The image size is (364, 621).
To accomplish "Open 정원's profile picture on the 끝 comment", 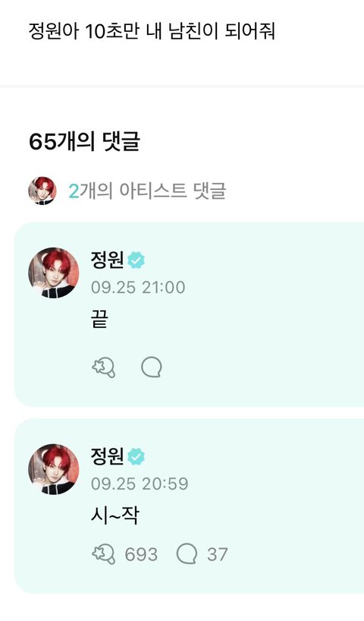I will point(53,273).
